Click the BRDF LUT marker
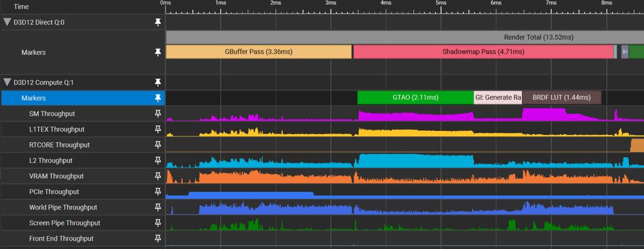The width and height of the screenshot is (644, 249). click(562, 97)
